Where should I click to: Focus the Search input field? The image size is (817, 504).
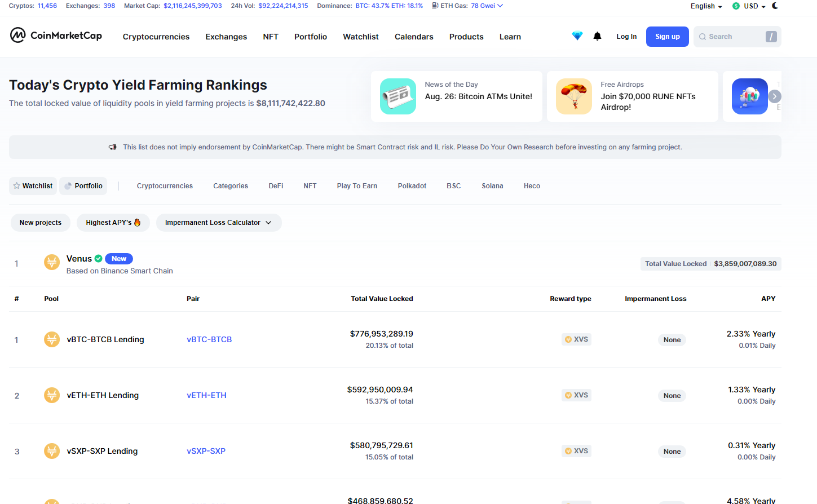coord(737,37)
